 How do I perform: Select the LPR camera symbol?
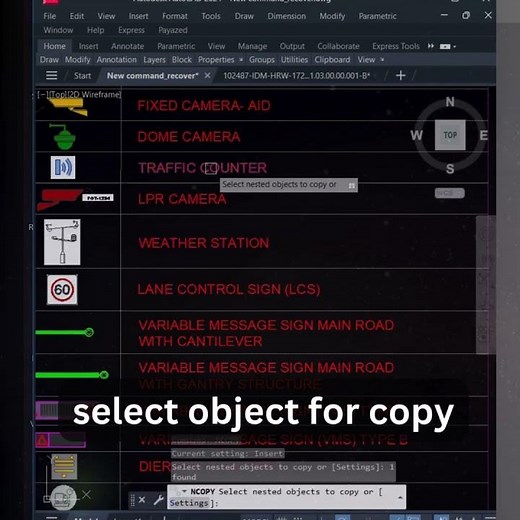[x=75, y=199]
